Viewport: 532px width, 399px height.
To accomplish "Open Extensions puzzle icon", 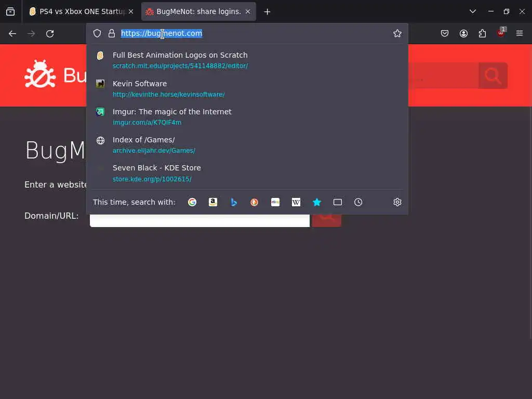I will tap(482, 33).
